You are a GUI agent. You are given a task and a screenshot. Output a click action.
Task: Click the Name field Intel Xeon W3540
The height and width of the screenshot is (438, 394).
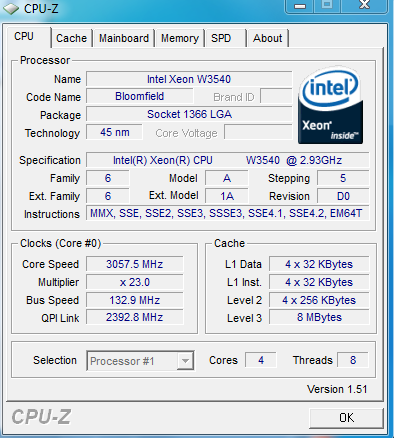click(189, 79)
